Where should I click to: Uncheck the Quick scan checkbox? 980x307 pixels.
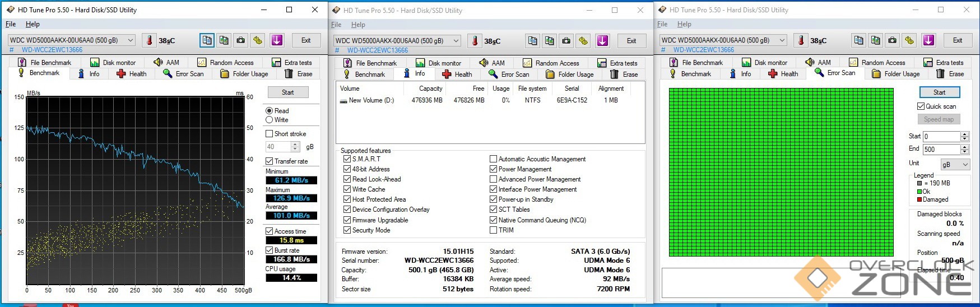pyautogui.click(x=921, y=106)
